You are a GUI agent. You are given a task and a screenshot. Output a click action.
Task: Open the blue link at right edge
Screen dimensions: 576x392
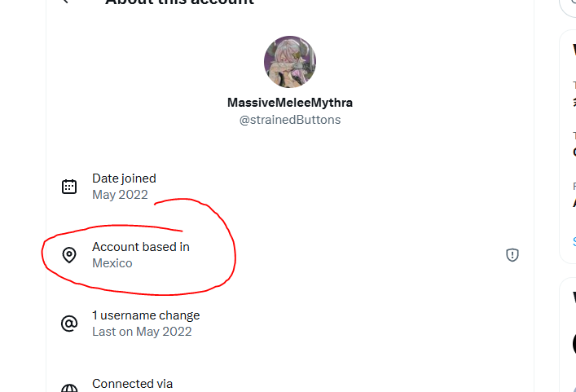[574, 242]
